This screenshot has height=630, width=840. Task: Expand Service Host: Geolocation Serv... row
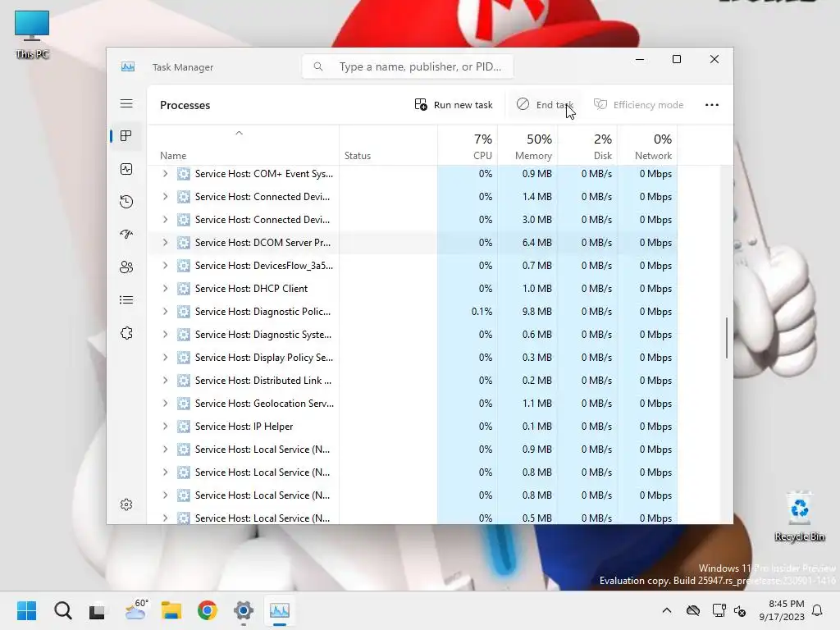(165, 404)
